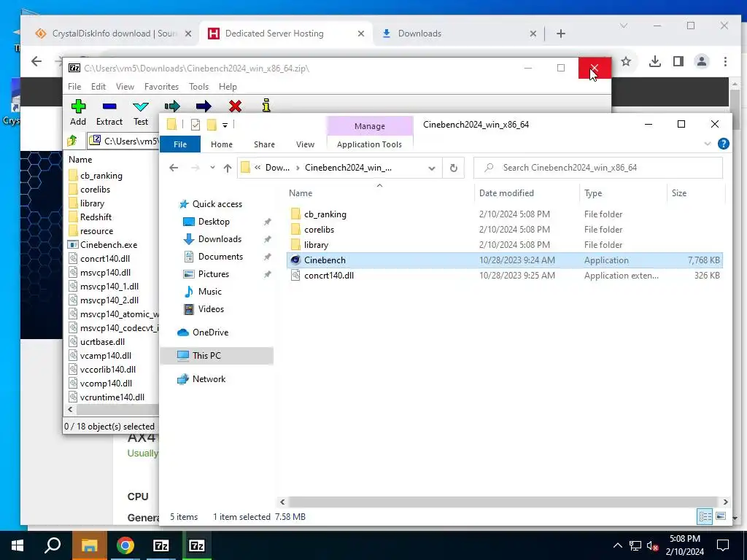Open Application Tools ribbon tab
The width and height of the screenshot is (747, 560).
pyautogui.click(x=369, y=144)
